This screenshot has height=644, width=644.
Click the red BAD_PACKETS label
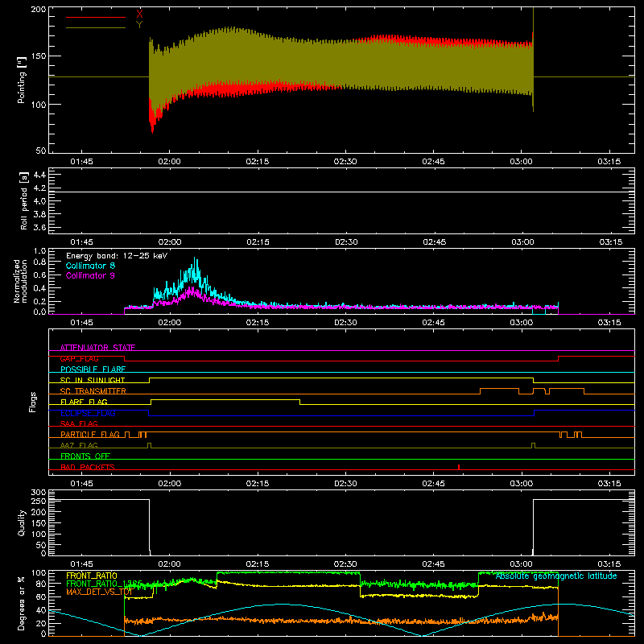pos(88,467)
